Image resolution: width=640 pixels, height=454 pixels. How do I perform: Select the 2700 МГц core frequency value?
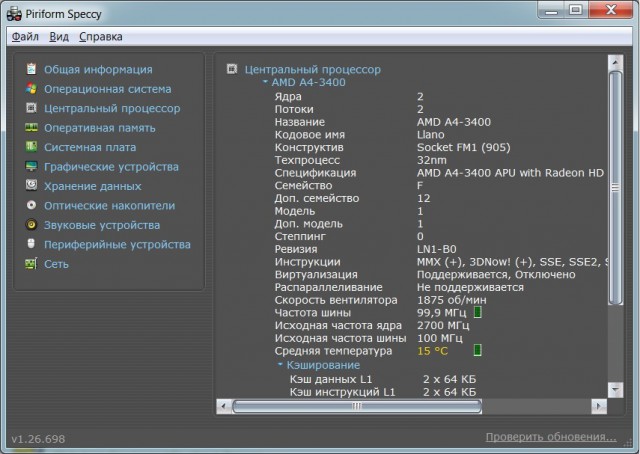coord(443,325)
